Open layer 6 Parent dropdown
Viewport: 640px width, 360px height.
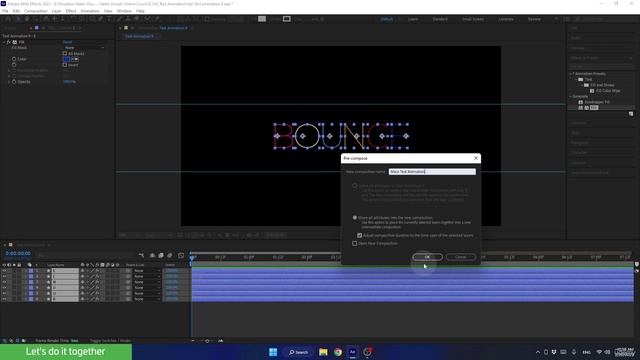coord(147,299)
